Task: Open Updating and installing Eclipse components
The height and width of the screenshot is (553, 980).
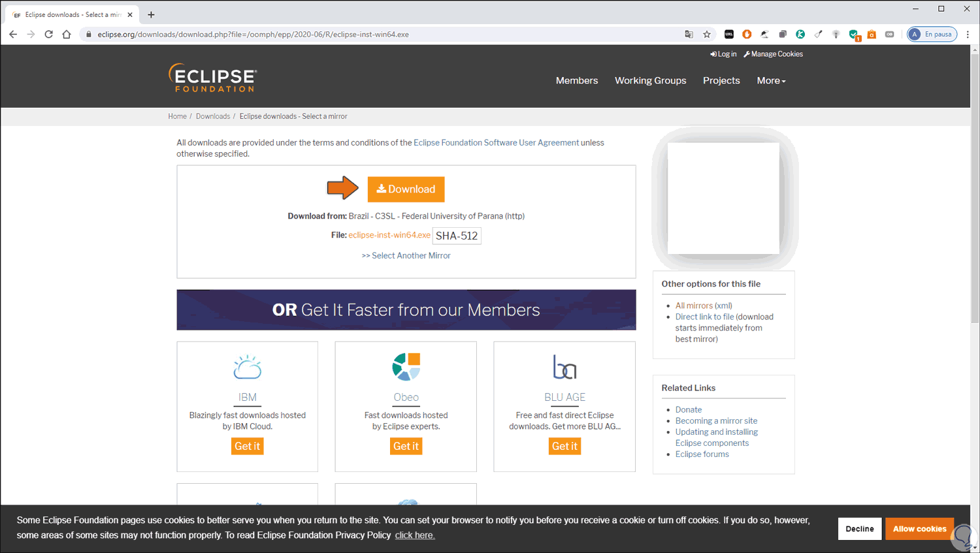Action: 717,437
